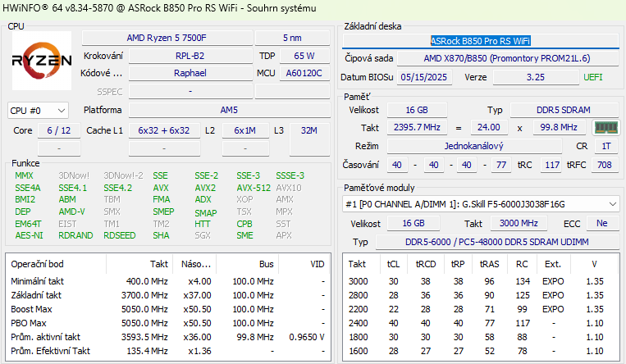
Task: Select the 1600 MHz timing row
Action: [481, 351]
